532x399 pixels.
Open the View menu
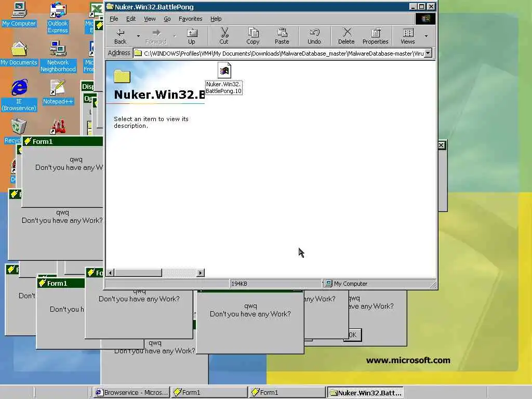(x=150, y=19)
